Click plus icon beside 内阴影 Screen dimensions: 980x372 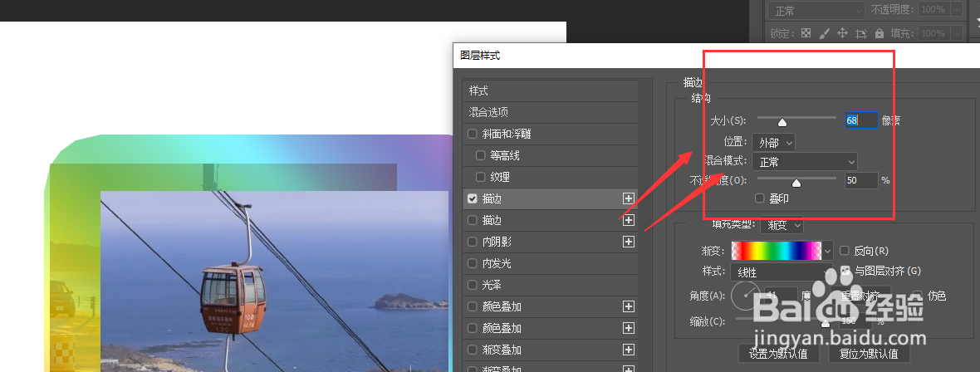pos(628,242)
